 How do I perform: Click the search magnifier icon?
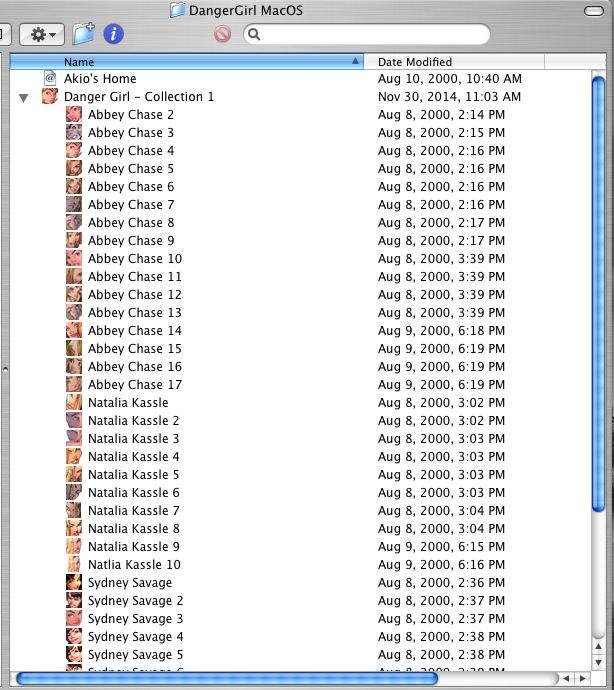254,34
